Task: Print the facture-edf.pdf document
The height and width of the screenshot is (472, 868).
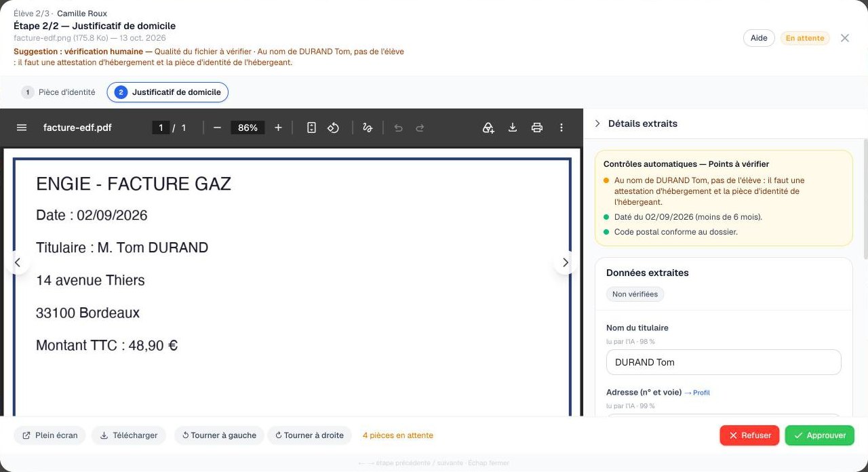Action: click(x=537, y=127)
